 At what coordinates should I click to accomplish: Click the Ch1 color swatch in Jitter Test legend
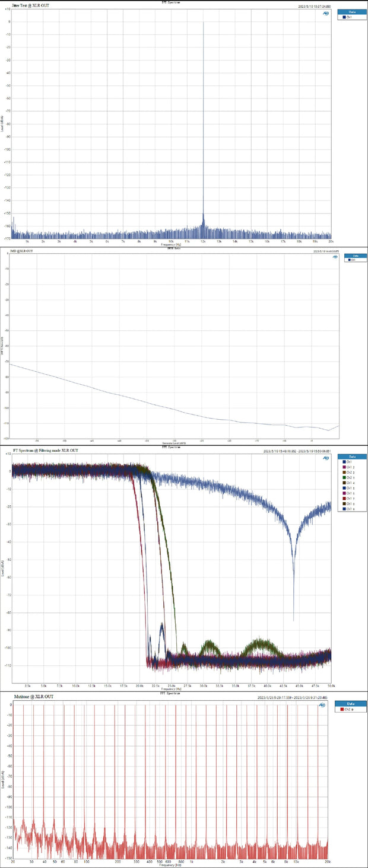click(x=344, y=17)
